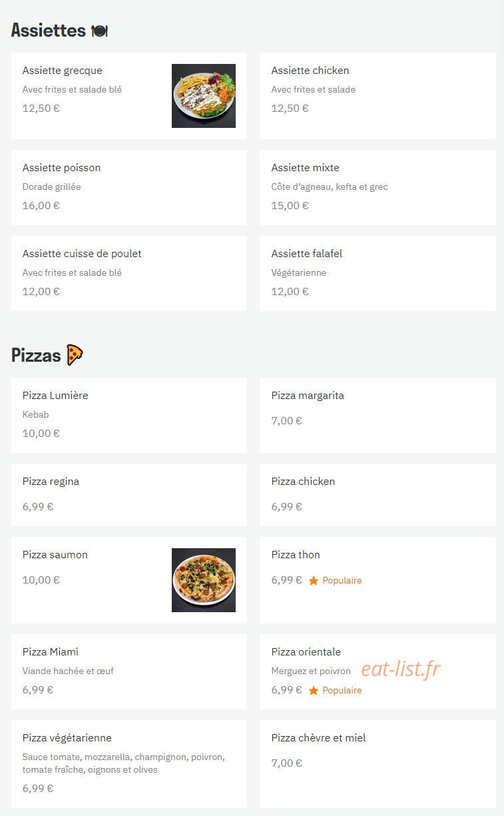The image size is (504, 816).
Task: Open the Pizza saumon photo
Action: tap(204, 580)
